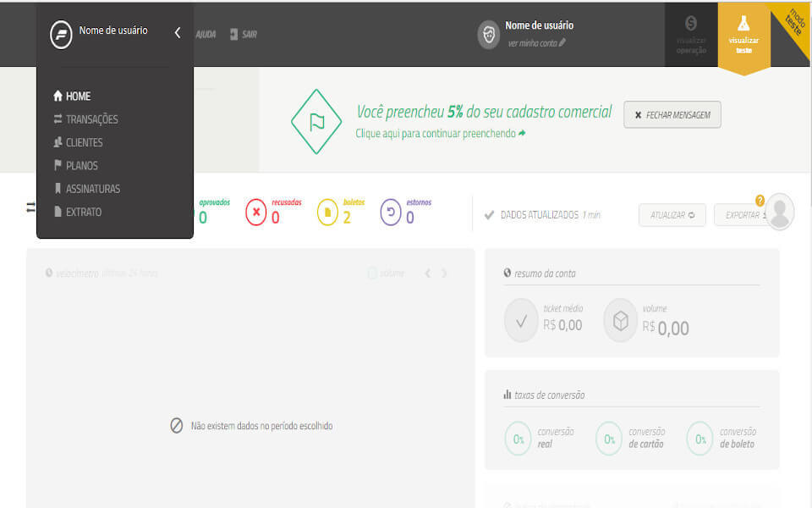
Task: Click the aprovados count
Action: pyautogui.click(x=203, y=218)
